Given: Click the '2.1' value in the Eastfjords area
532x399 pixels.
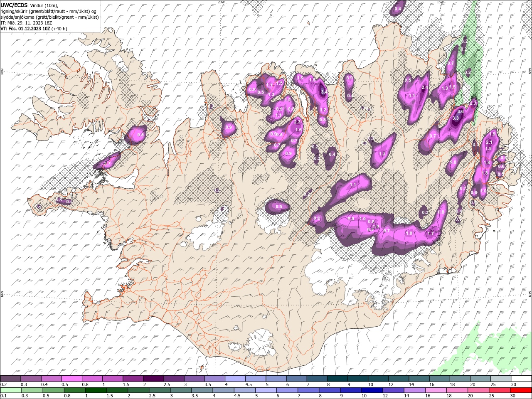Looking at the screenshot, I should 489,143.
